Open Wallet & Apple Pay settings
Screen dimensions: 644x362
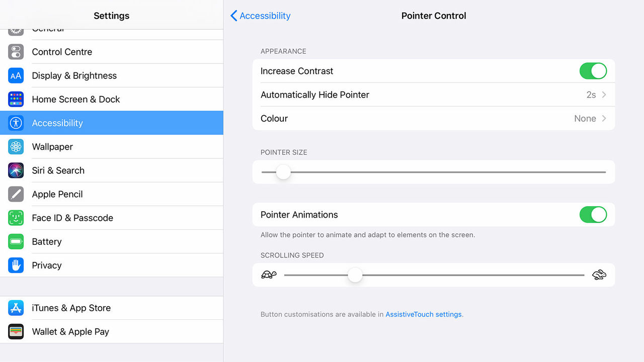[112, 331]
